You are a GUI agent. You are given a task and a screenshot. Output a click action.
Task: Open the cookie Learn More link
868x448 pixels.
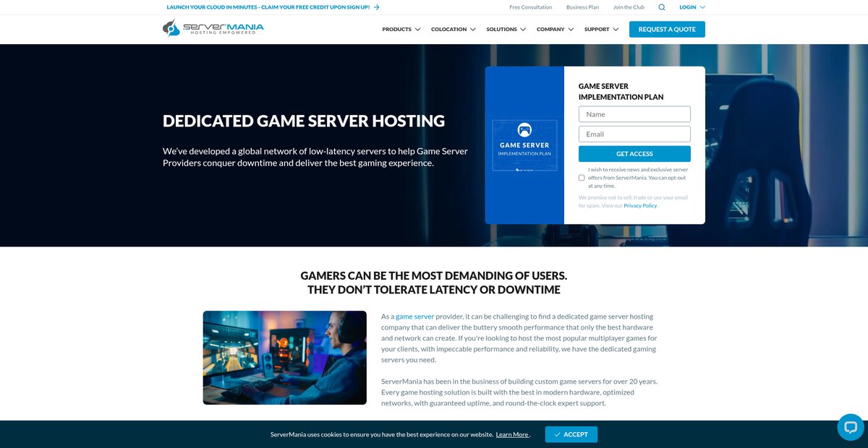coord(513,434)
